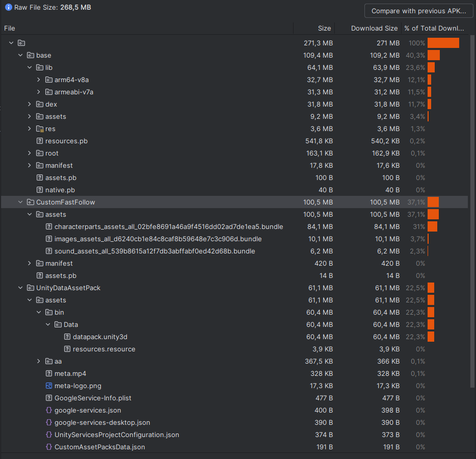Expand the arm64-v8a node
Viewport: 476px width, 459px height.
tap(38, 80)
